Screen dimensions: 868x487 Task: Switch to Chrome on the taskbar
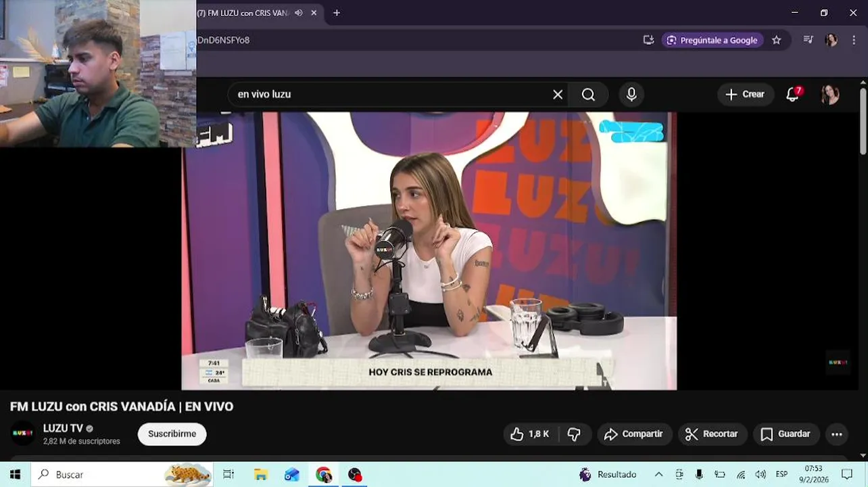(x=323, y=474)
